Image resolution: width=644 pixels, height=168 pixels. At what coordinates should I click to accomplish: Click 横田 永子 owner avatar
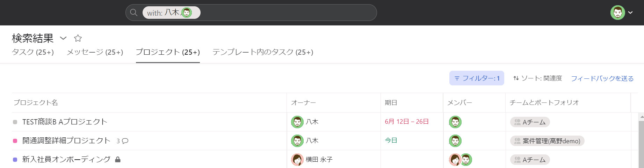(x=297, y=160)
